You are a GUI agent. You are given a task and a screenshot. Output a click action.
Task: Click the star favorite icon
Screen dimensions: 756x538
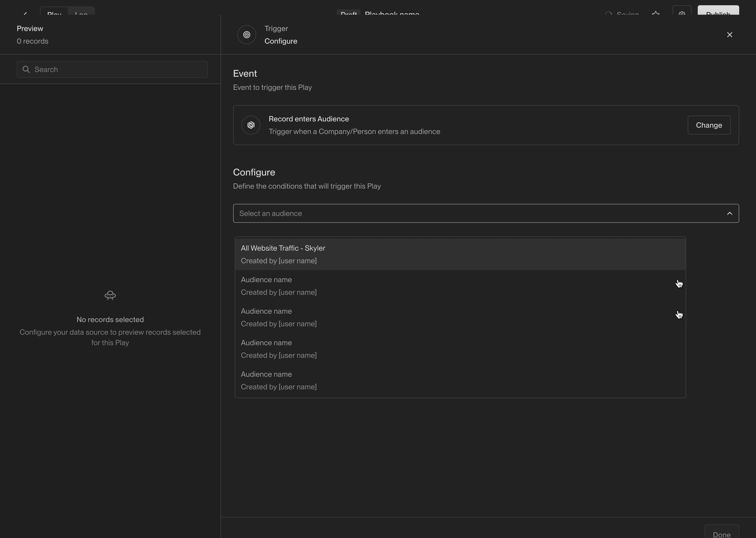[x=655, y=13]
